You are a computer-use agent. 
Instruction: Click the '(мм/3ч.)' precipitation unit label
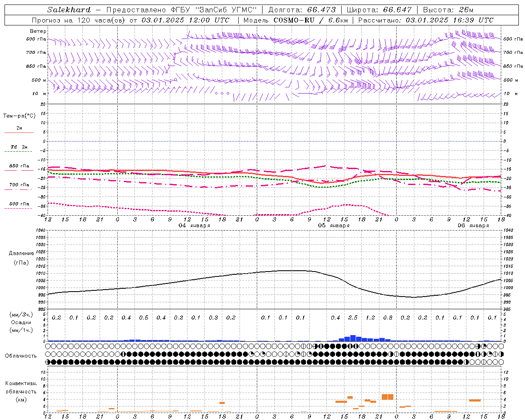(21, 315)
